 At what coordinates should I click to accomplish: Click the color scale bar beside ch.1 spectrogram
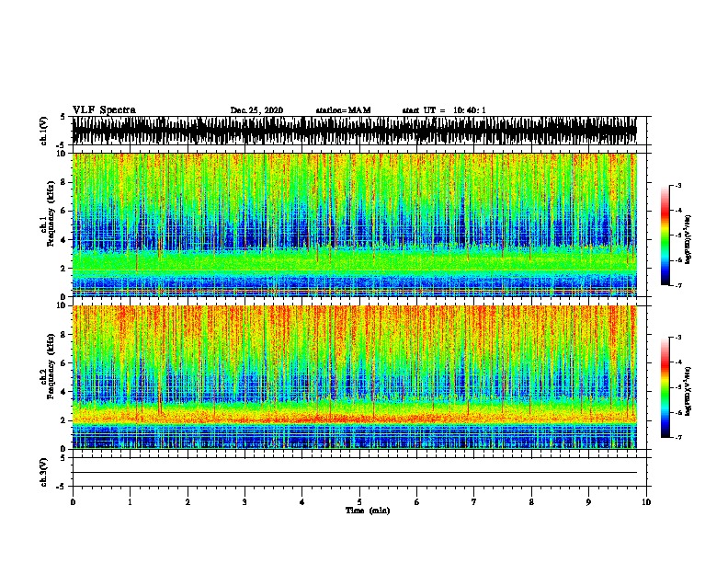coord(665,236)
